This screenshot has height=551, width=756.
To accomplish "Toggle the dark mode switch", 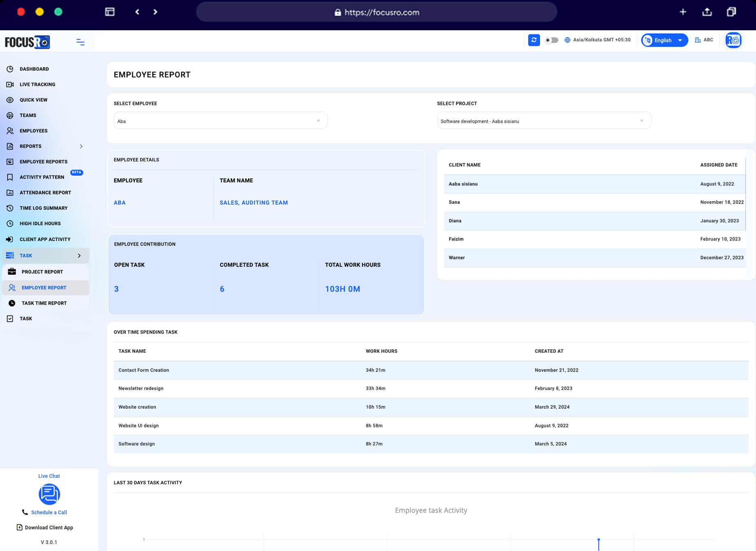I will (551, 40).
